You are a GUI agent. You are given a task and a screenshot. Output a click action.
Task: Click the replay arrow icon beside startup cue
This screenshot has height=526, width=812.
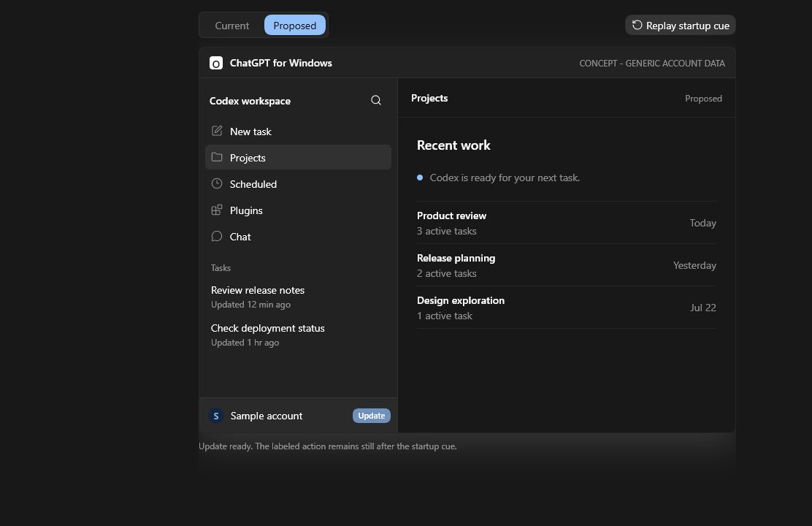click(x=637, y=25)
